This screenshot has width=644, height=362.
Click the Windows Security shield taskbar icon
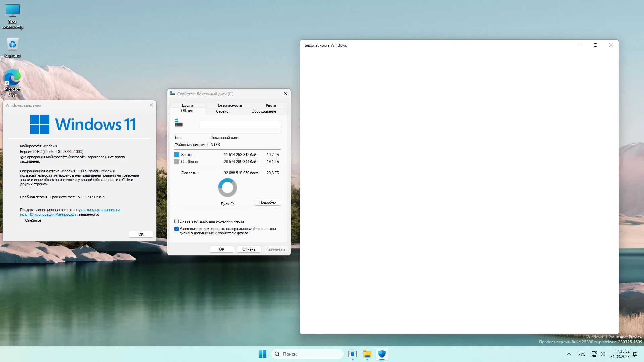click(x=382, y=354)
